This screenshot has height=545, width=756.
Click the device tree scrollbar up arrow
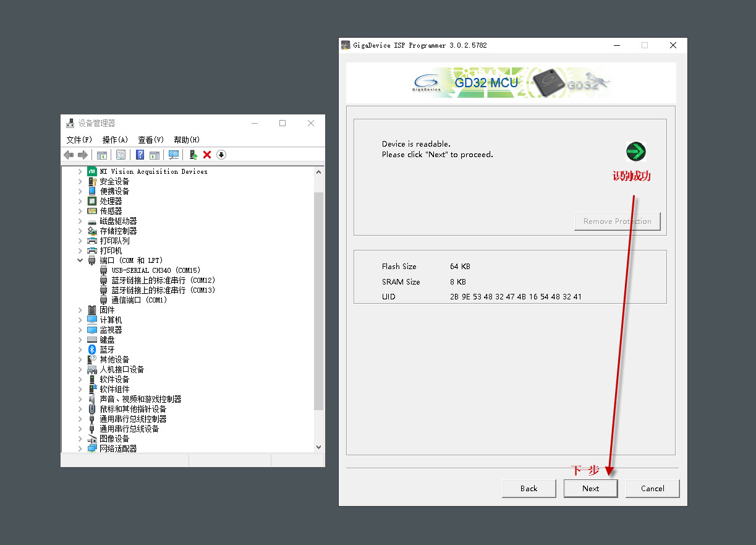pos(319,172)
